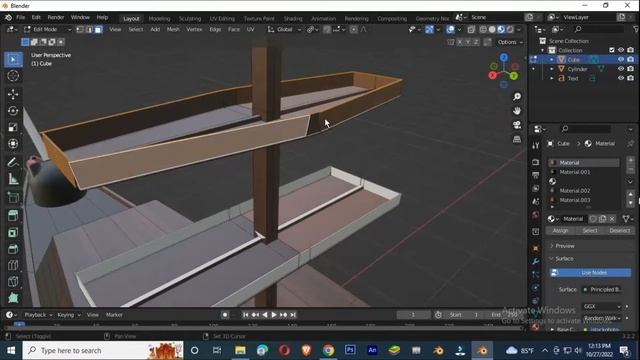The image size is (640, 360).
Task: Select the Move tool
Action: [x=13, y=94]
